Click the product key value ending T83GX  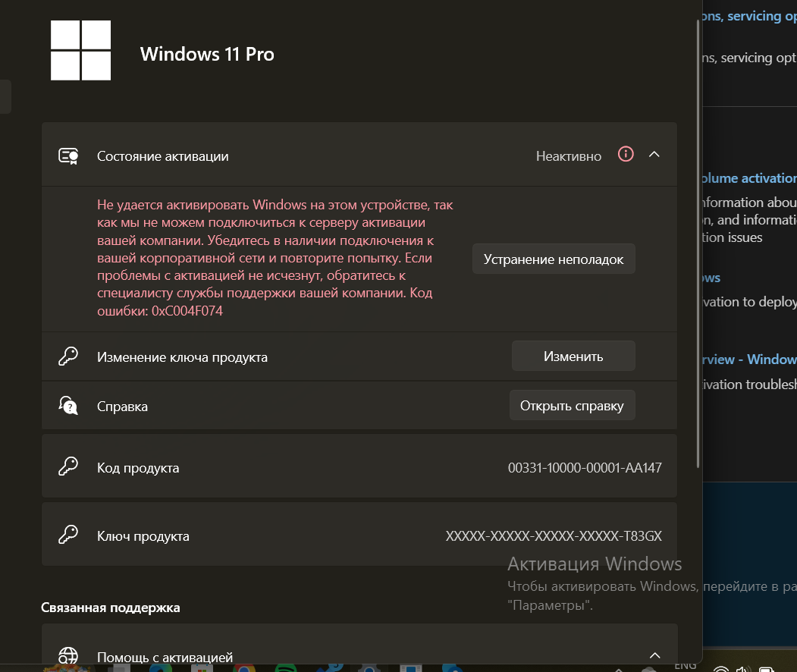tap(554, 535)
